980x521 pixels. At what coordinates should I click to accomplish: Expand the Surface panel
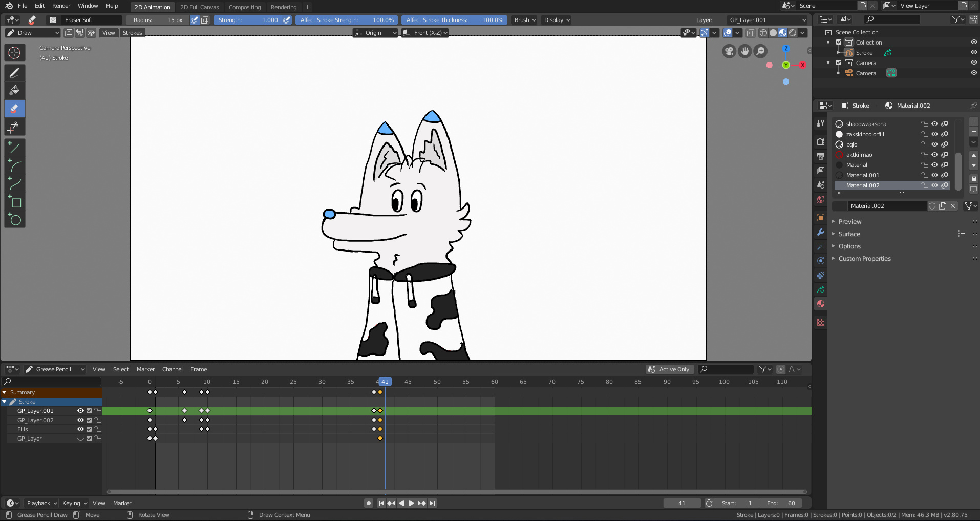(x=849, y=234)
